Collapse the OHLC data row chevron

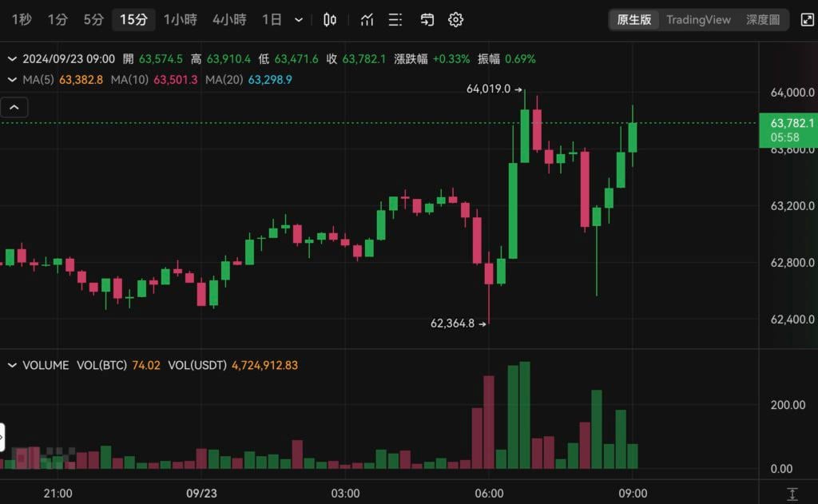click(x=12, y=59)
